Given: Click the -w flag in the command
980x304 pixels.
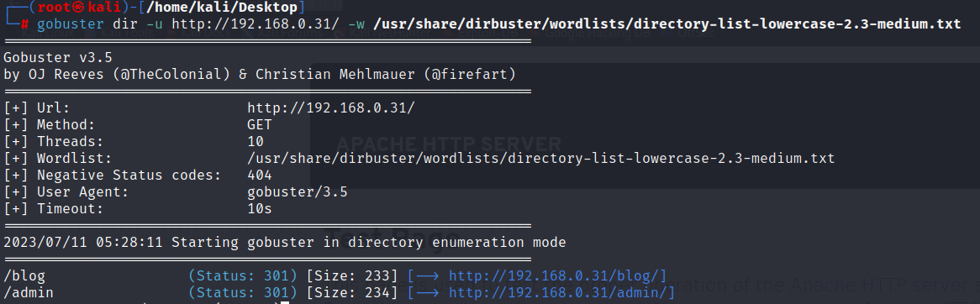Looking at the screenshot, I should point(356,25).
